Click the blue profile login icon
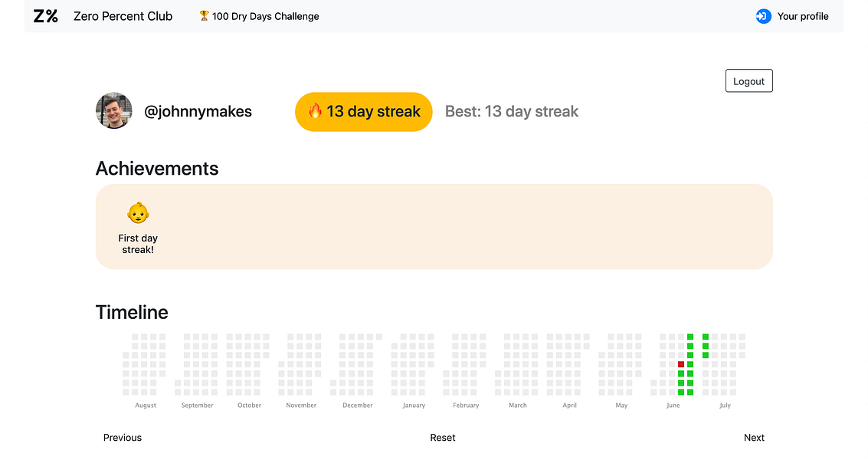 click(763, 16)
